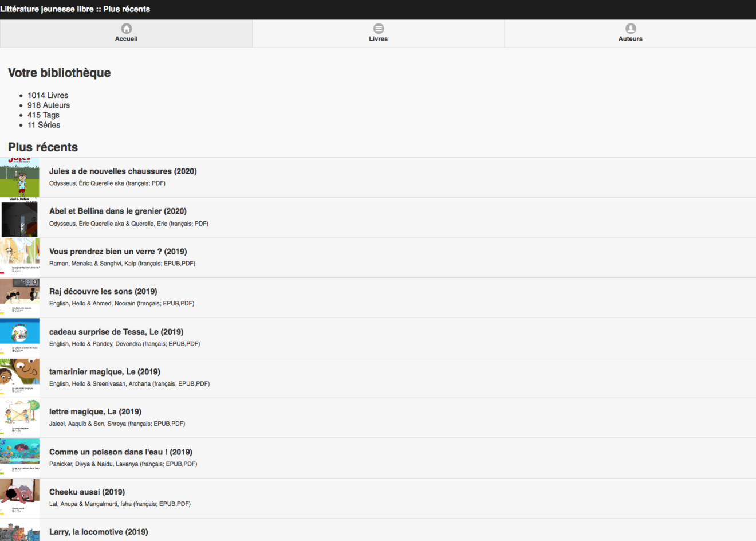Screen dimensions: 756x541
Task: Open Abel et Bellina dans le grenier title
Action: click(x=117, y=211)
